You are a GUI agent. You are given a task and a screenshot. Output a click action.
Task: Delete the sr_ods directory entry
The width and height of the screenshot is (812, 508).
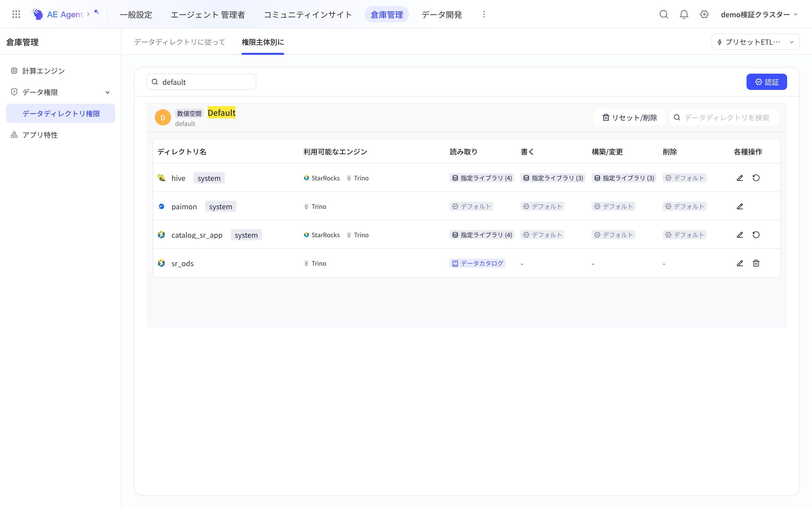pyautogui.click(x=756, y=263)
